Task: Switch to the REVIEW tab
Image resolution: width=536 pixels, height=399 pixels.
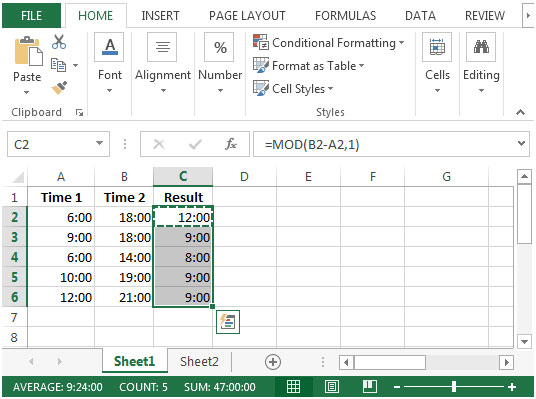Action: point(485,16)
